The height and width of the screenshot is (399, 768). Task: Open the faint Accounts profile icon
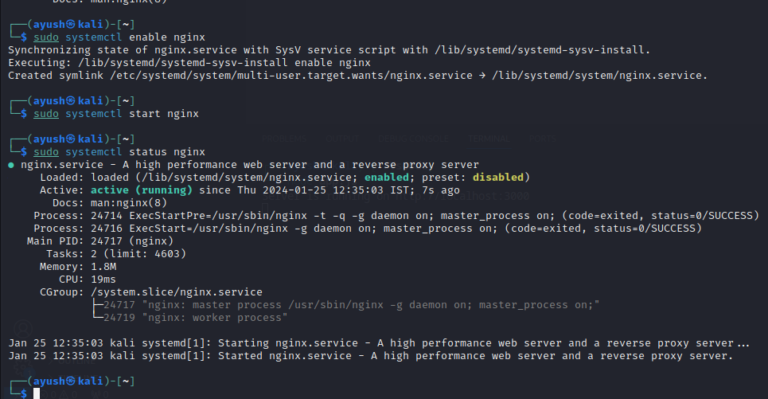pyautogui.click(x=23, y=329)
